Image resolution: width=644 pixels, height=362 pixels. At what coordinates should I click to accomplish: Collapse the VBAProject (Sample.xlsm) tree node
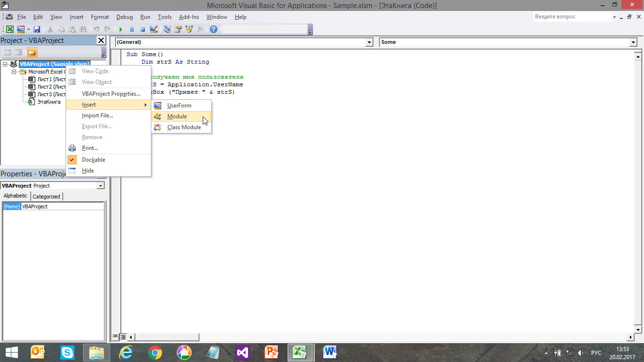pyautogui.click(x=5, y=64)
